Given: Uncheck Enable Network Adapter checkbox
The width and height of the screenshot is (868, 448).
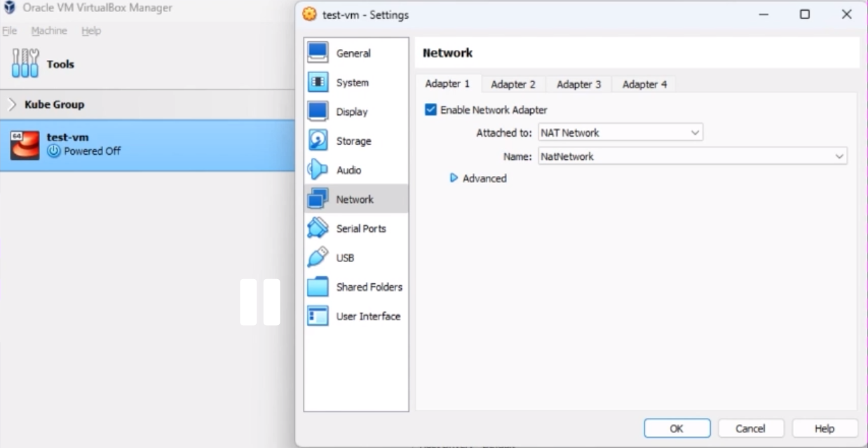Looking at the screenshot, I should pyautogui.click(x=430, y=109).
